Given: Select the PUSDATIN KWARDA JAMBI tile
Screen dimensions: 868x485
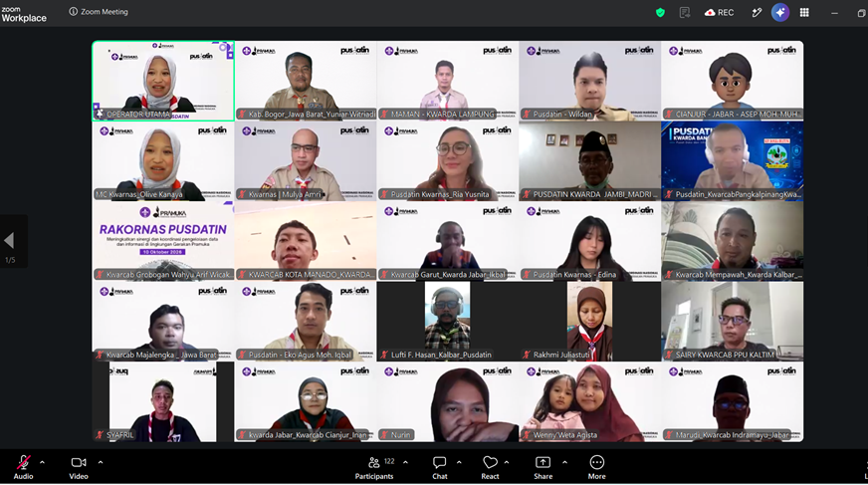Looking at the screenshot, I should (x=590, y=161).
